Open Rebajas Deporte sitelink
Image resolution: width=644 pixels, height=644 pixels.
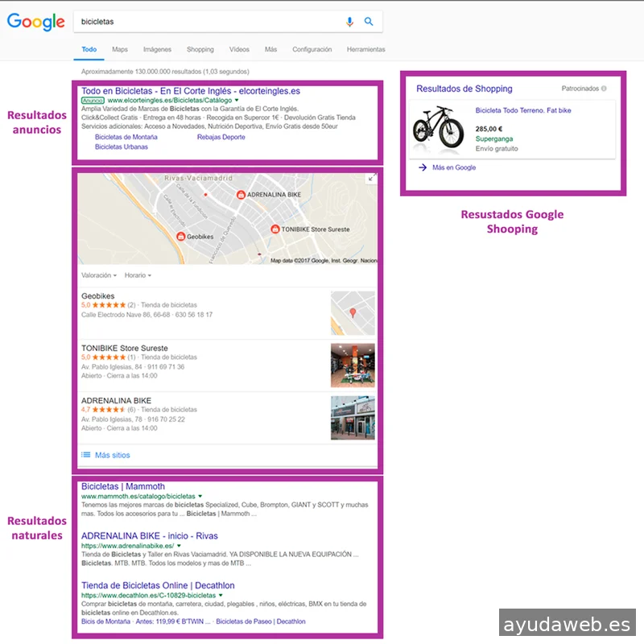221,137
